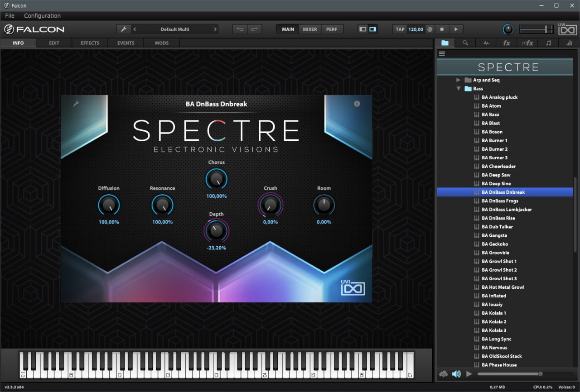Click the Room knob

point(324,206)
